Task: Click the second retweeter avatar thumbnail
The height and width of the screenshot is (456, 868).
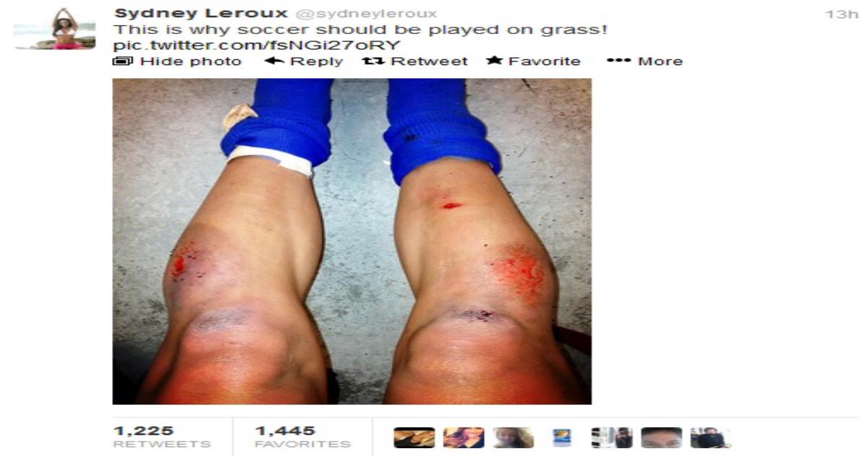Action: point(464,437)
